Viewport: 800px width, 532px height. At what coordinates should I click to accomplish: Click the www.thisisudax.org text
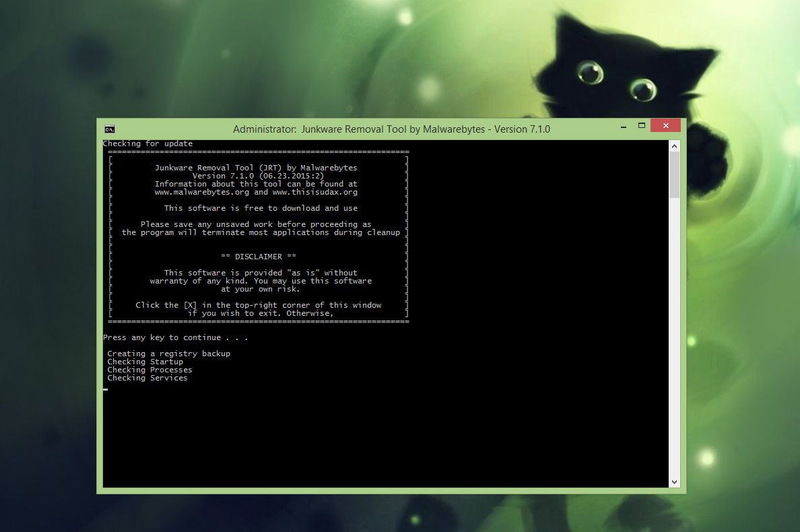[x=314, y=193]
